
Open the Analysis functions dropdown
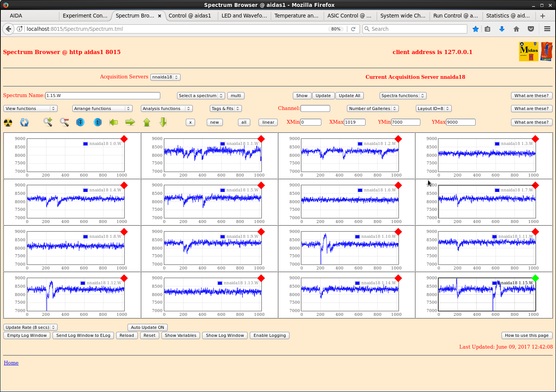coord(167,108)
